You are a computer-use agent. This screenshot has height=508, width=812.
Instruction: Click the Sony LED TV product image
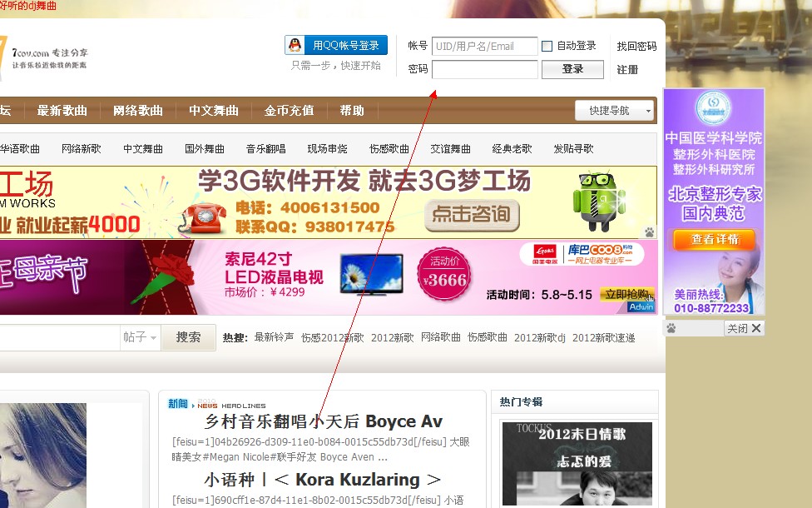372,274
